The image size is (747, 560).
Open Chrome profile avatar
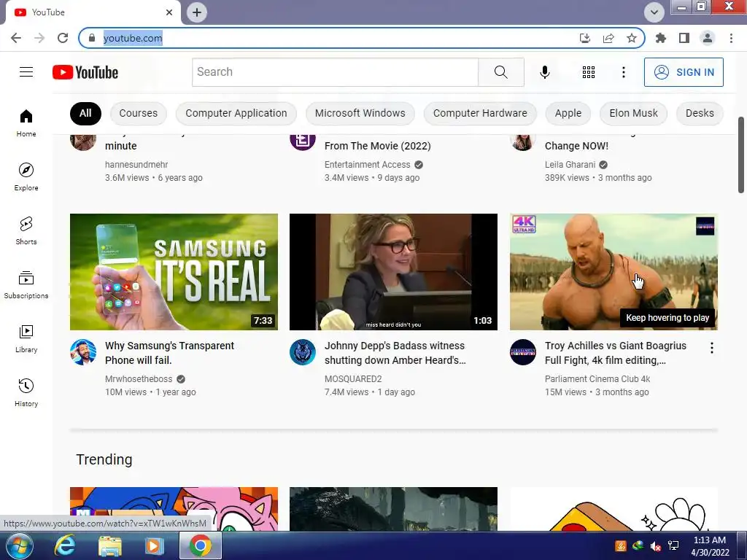pyautogui.click(x=708, y=38)
